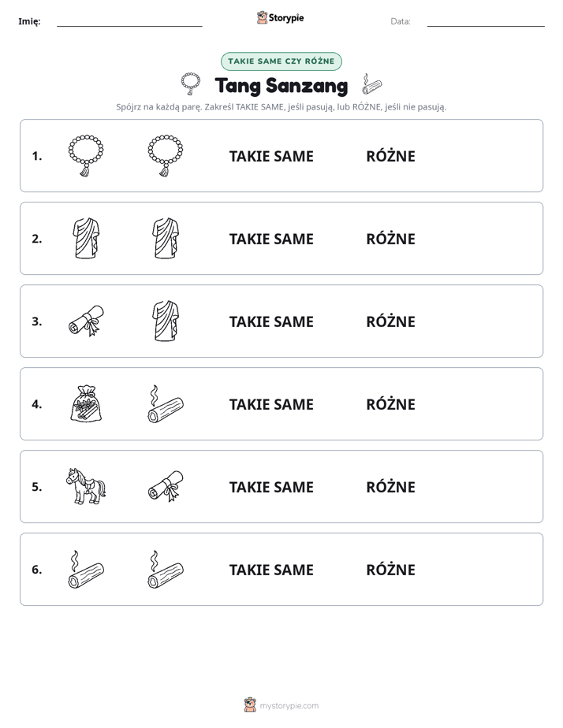Choose TAKIE SAME in row 2
The image size is (563, 728).
click(x=271, y=239)
